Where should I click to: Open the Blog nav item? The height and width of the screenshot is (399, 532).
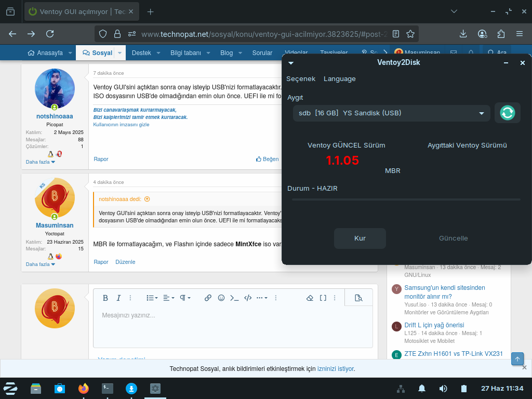tap(227, 53)
